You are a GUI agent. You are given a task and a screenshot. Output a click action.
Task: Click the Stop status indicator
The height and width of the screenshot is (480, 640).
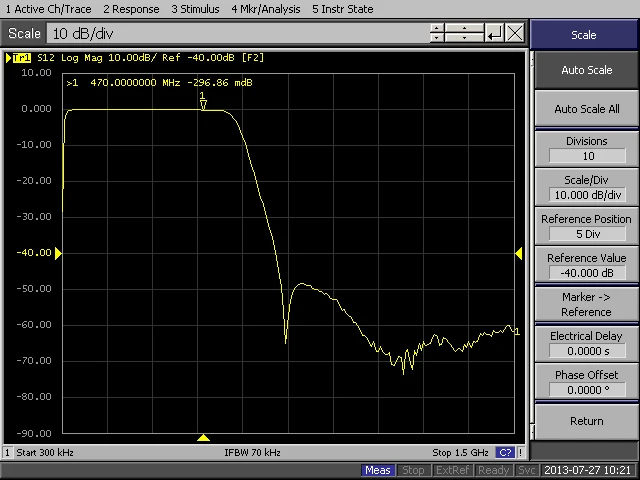413,470
